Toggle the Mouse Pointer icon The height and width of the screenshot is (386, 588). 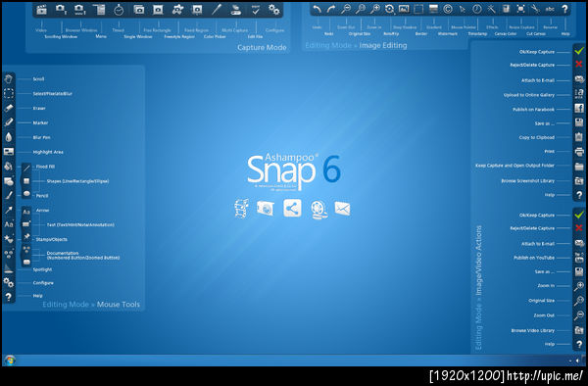tap(463, 9)
